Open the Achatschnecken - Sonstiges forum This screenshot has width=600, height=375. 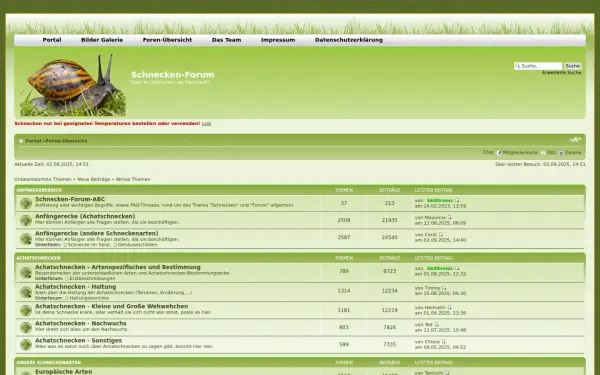(78, 340)
